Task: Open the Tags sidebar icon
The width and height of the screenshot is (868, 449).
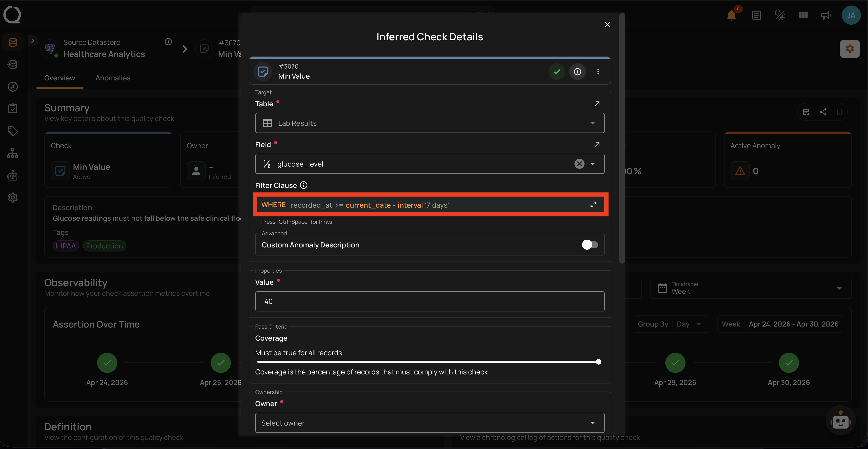Action: (13, 131)
